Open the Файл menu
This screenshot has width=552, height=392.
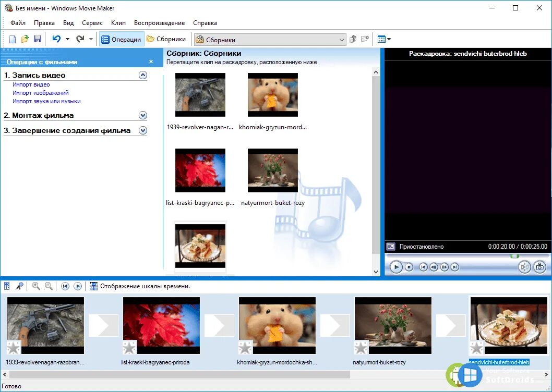click(18, 23)
